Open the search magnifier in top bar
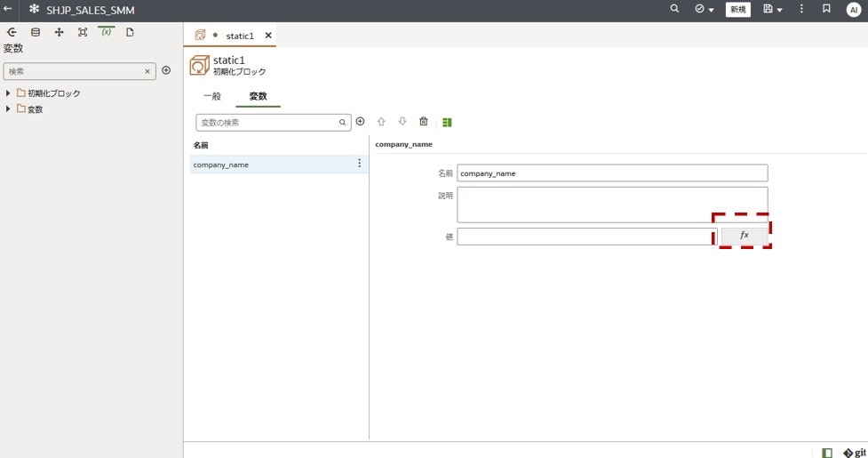Screen dimensions: 868x458 pos(674,9)
